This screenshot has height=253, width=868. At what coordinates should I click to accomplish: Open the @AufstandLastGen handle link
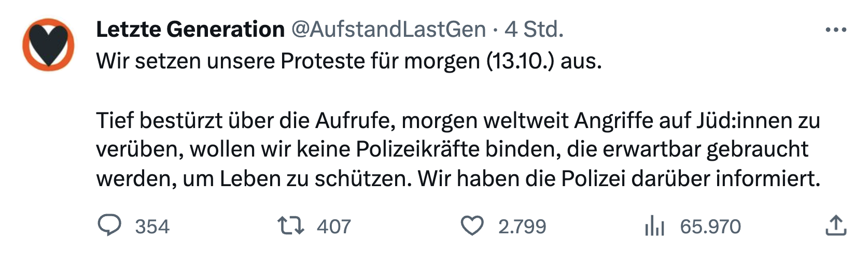(388, 30)
